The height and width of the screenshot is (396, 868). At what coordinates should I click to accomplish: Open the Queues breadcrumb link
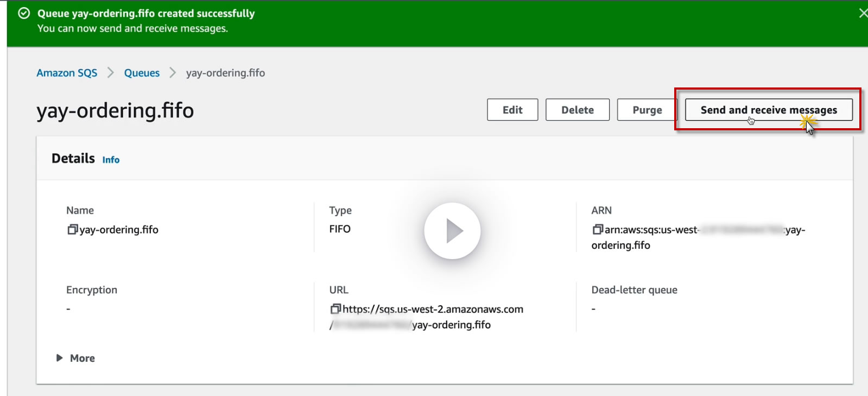pyautogui.click(x=142, y=73)
